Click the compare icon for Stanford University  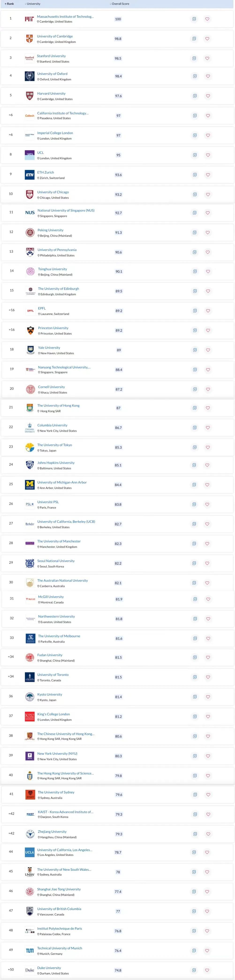[x=194, y=59]
